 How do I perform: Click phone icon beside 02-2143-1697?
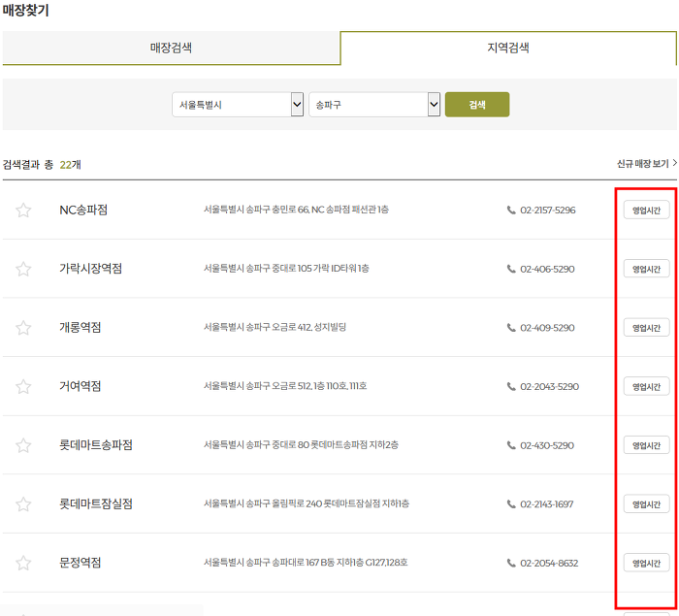coord(511,504)
